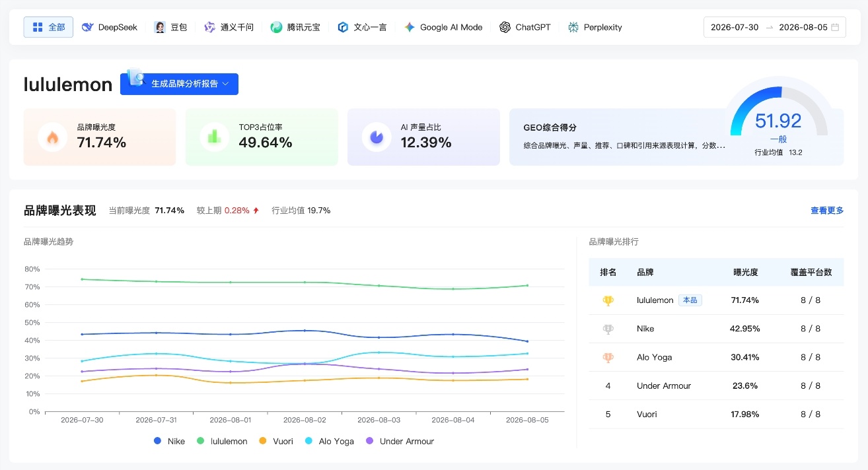Click the green bar icon for TOP3占位率
The height and width of the screenshot is (470, 868).
(x=214, y=137)
